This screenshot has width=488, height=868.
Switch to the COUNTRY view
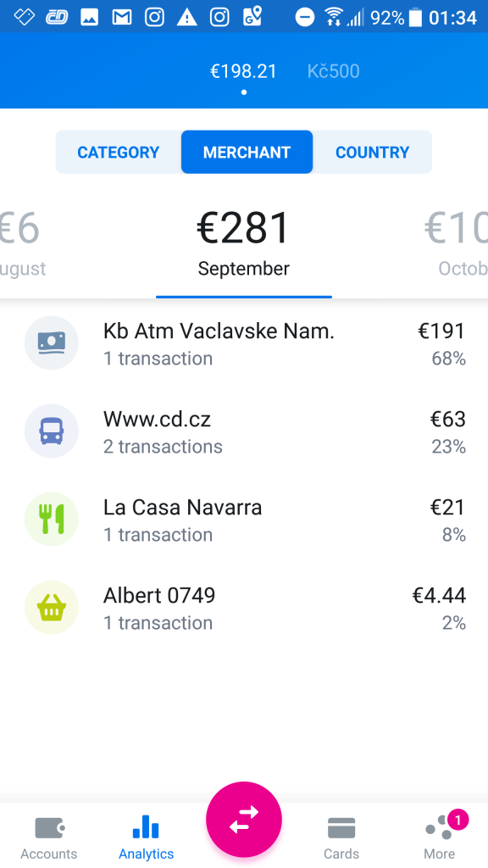(373, 153)
